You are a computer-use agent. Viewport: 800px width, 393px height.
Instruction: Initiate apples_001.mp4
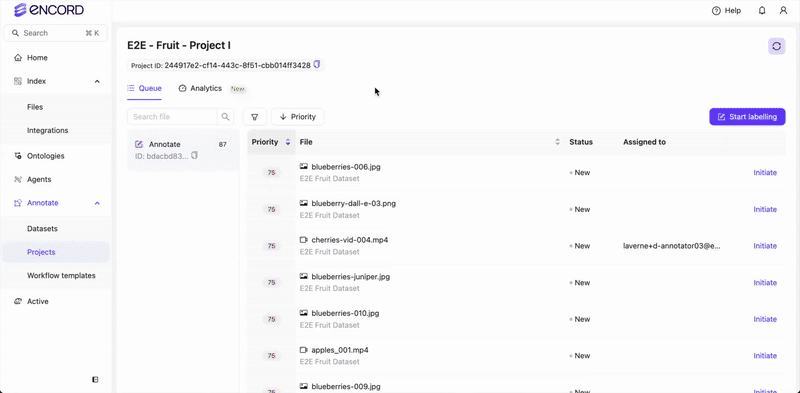[x=765, y=356]
